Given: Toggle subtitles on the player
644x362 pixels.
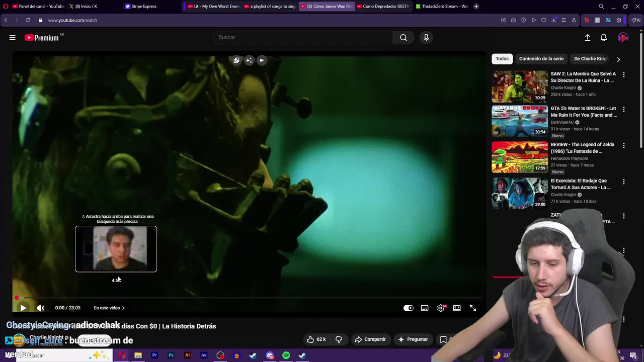Looking at the screenshot, I should (425, 308).
